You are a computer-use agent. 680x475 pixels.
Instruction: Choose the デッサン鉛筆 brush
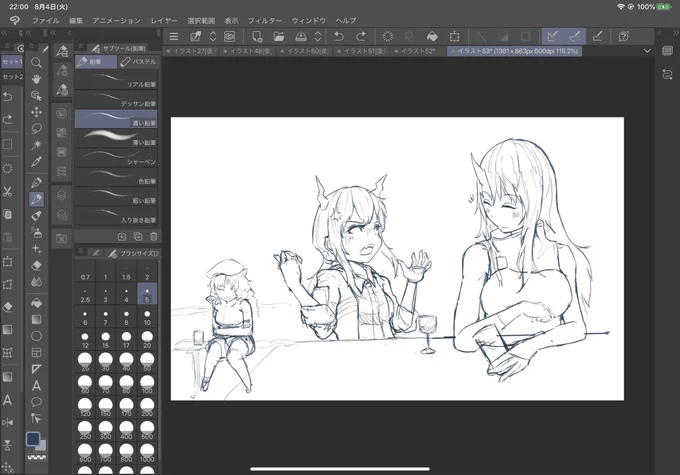click(116, 99)
